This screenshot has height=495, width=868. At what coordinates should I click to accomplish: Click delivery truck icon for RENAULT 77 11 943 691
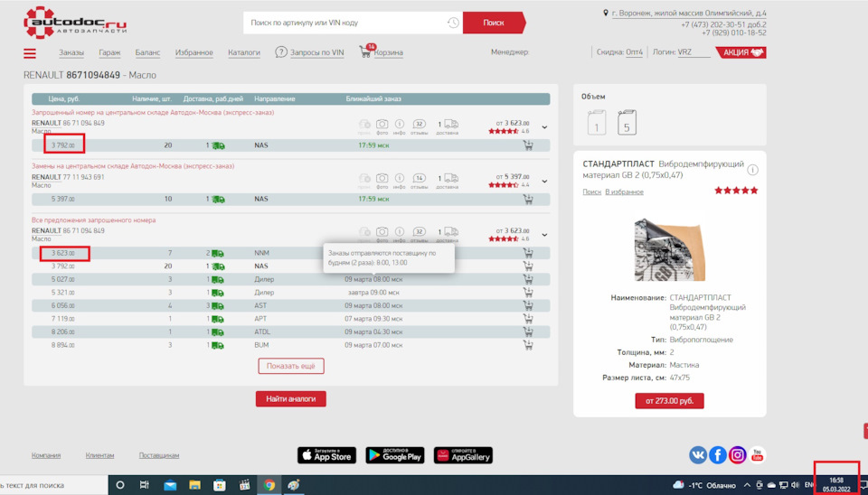pos(451,178)
